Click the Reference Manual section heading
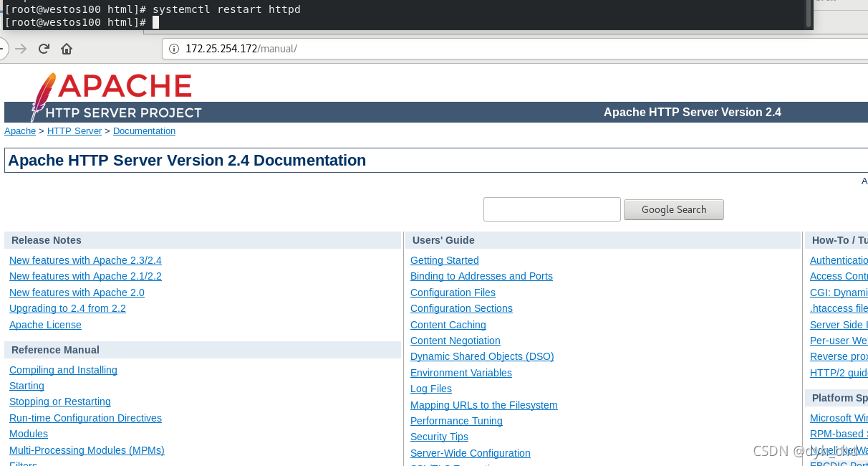The width and height of the screenshot is (868, 466). click(55, 350)
